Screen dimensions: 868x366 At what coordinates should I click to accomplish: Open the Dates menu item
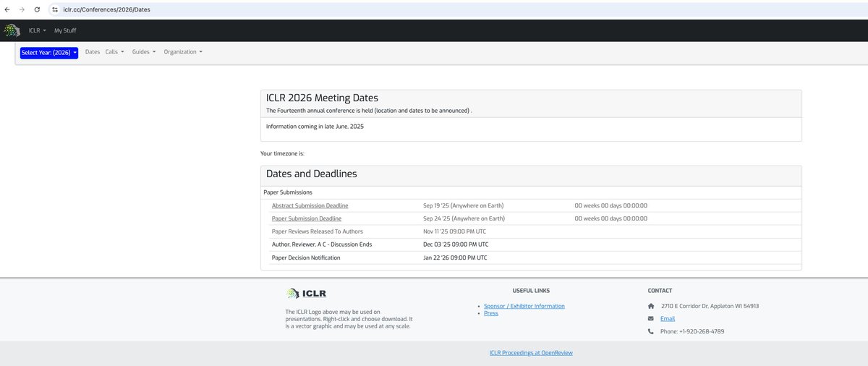tap(93, 52)
